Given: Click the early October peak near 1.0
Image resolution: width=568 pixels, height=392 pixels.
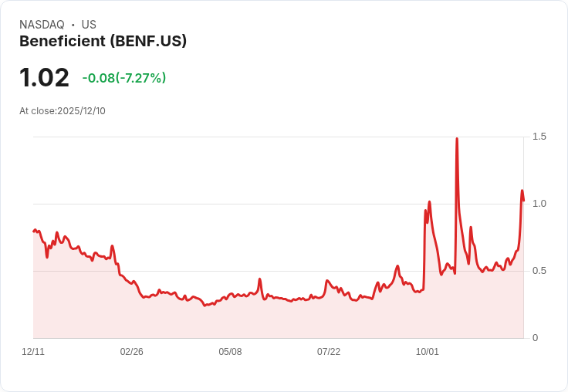Looking at the screenshot, I should 429,202.
